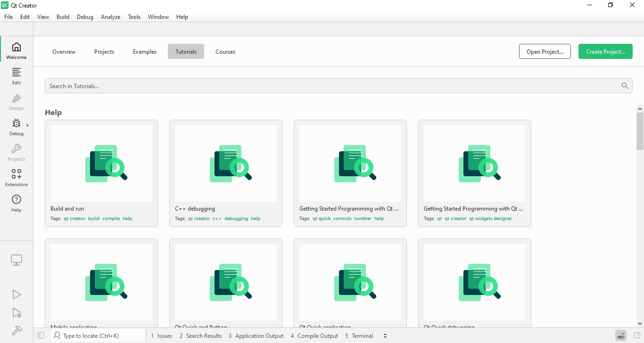Click the Run play button

pos(17,294)
